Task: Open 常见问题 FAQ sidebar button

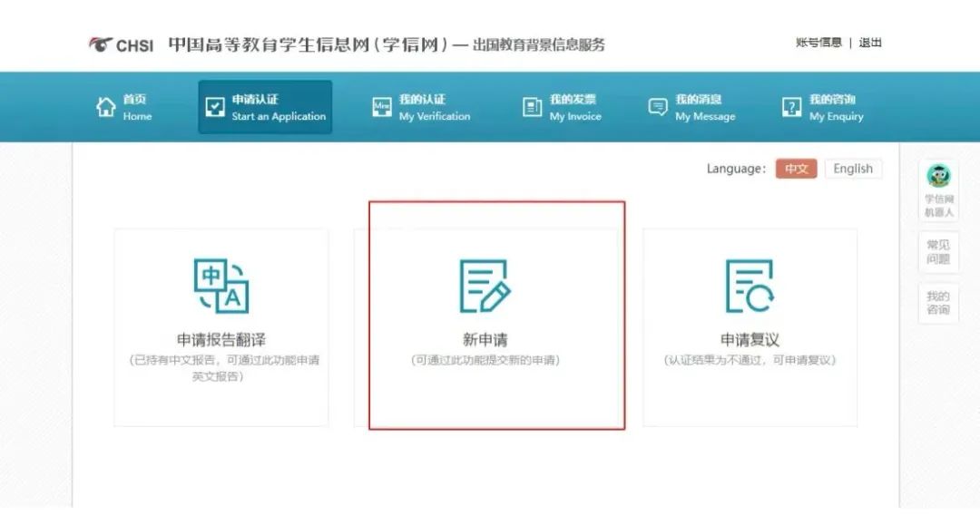Action: [x=939, y=251]
